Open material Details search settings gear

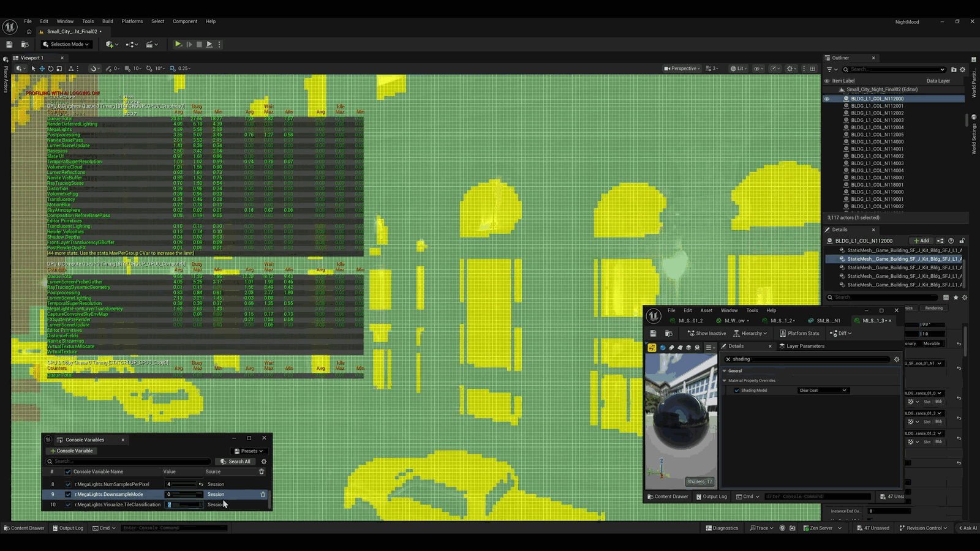pos(897,359)
